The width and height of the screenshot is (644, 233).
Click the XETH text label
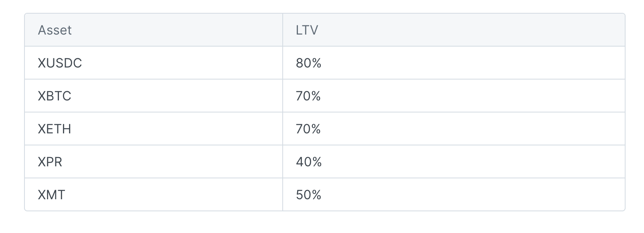(x=55, y=129)
